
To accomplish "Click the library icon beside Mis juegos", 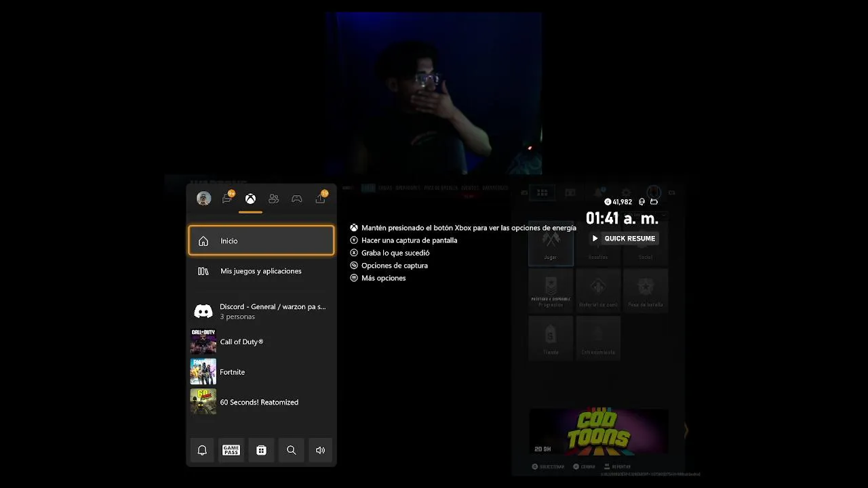I will (203, 271).
